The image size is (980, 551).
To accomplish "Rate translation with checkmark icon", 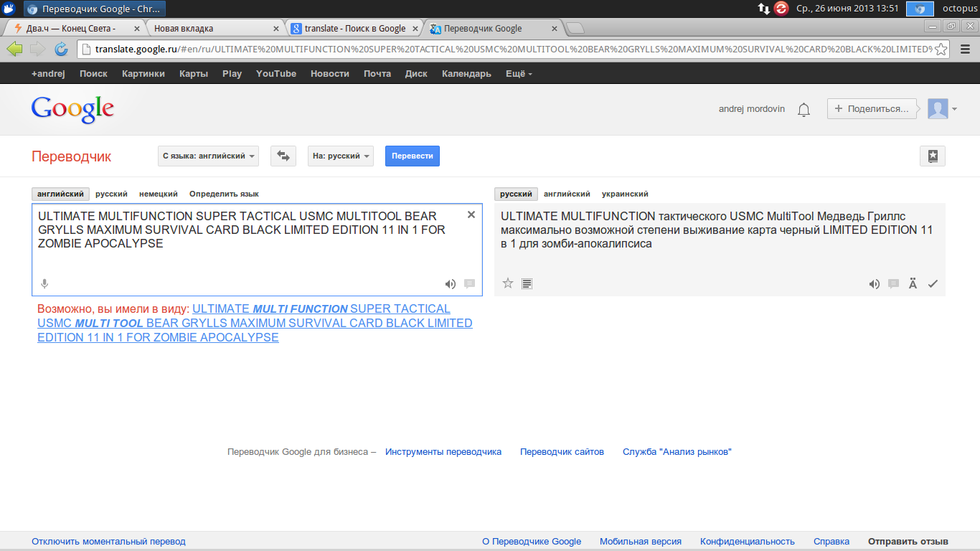I will pyautogui.click(x=933, y=284).
